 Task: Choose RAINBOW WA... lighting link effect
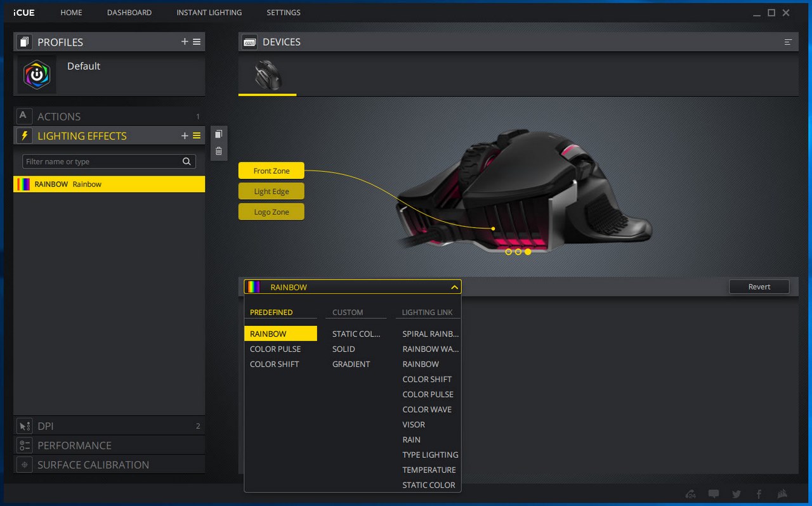pyautogui.click(x=430, y=349)
